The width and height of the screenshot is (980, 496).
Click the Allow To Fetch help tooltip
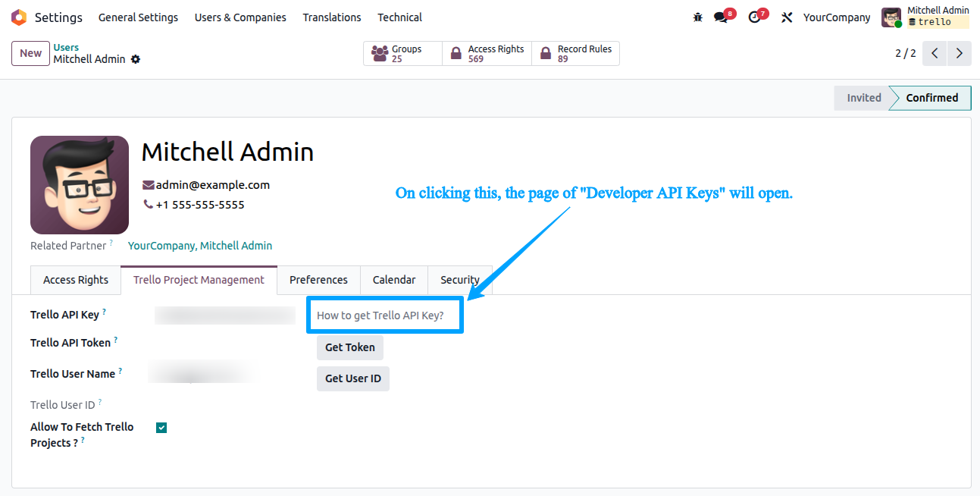tap(83, 440)
